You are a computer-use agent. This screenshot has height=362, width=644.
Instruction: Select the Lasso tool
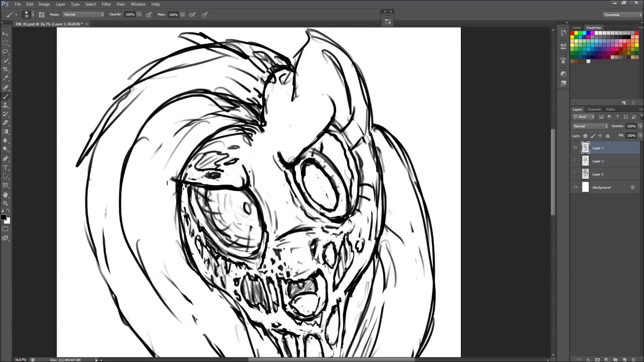6,51
